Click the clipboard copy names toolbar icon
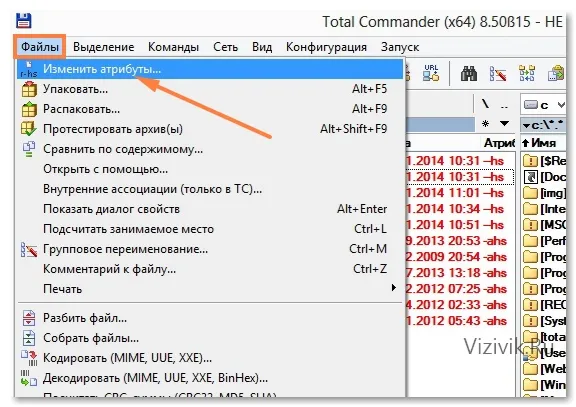The image size is (576, 407). point(556,73)
